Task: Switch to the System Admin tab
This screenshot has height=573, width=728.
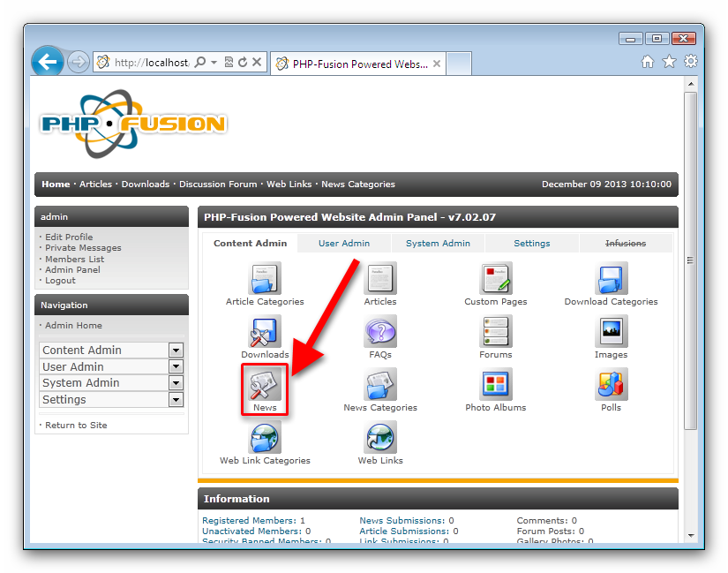Action: pos(438,244)
